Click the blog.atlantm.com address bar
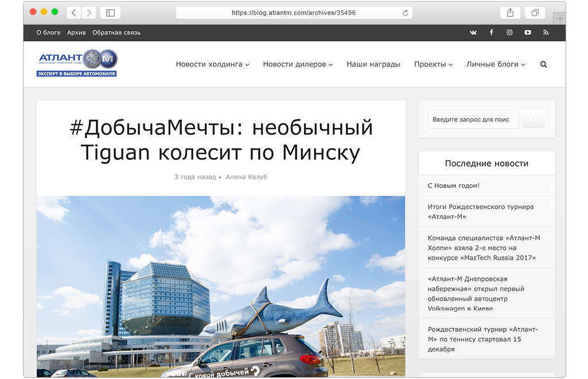Image resolution: width=588 pixels, height=379 pixels. [294, 13]
